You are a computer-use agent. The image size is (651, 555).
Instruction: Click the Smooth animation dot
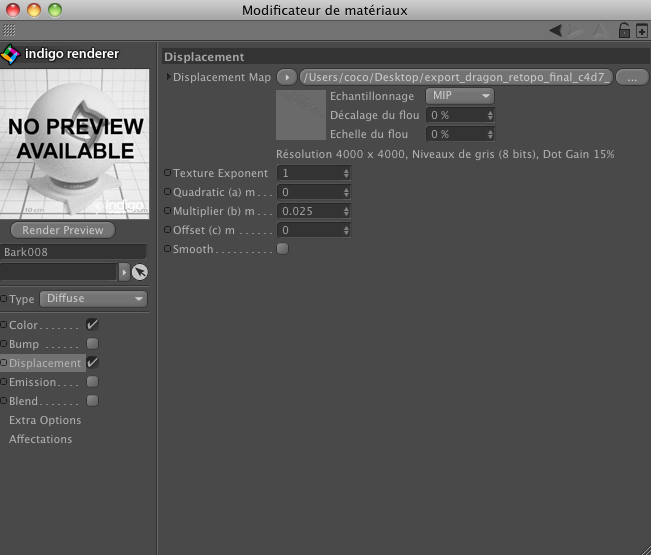167,249
